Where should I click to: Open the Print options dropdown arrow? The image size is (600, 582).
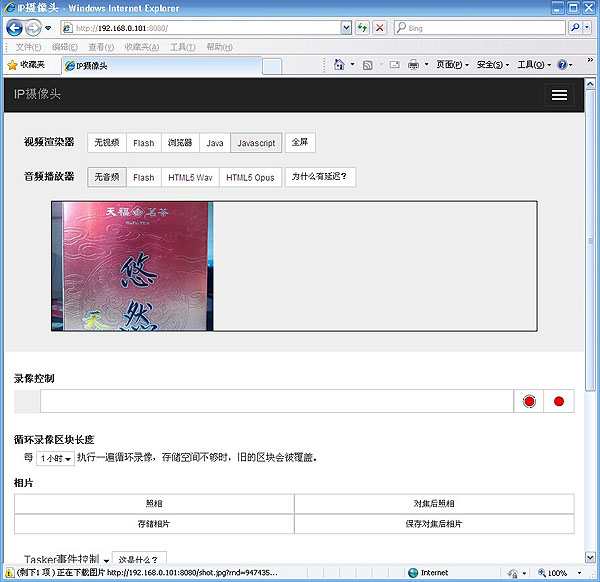(426, 65)
